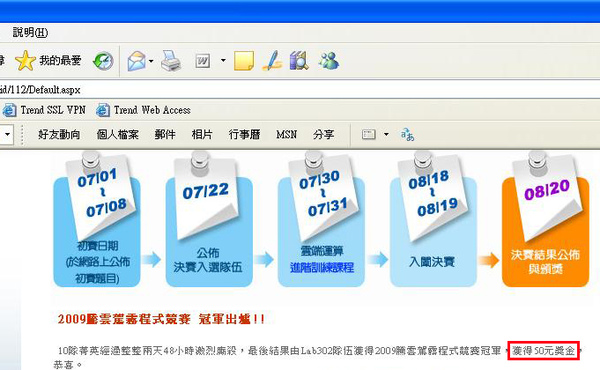Screen dimensions: 600x370
Task: Click the form fill card icon
Action: pos(368,134)
